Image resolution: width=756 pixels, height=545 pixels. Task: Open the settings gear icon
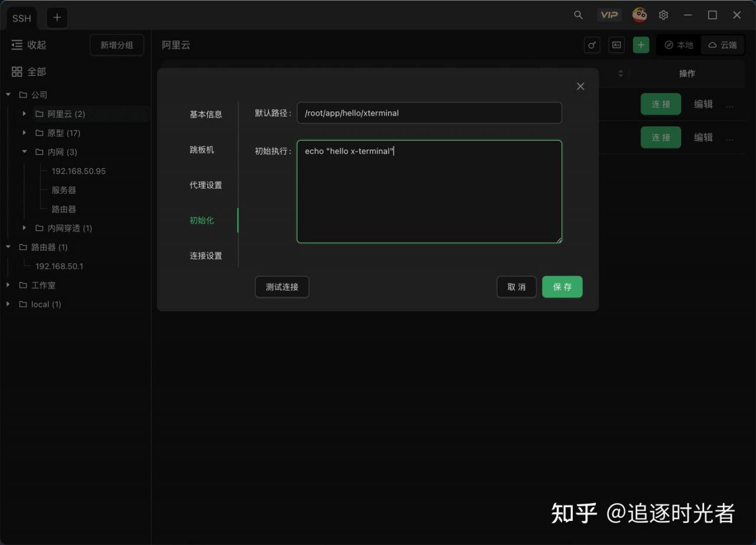point(663,15)
